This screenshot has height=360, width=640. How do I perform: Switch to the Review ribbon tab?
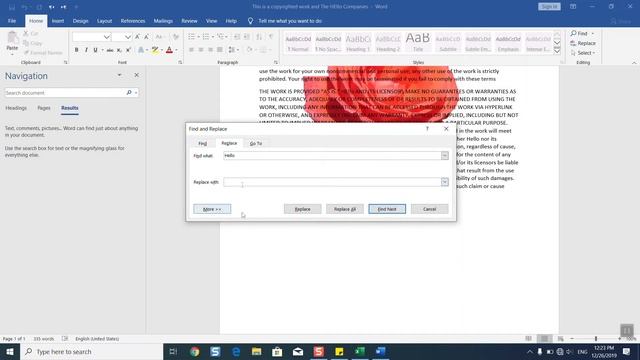[x=189, y=21]
